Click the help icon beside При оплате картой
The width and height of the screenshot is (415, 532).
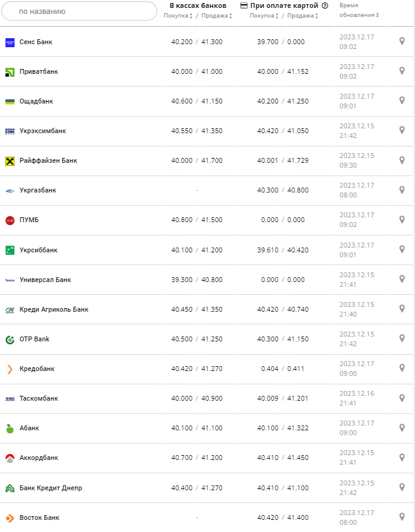click(325, 6)
